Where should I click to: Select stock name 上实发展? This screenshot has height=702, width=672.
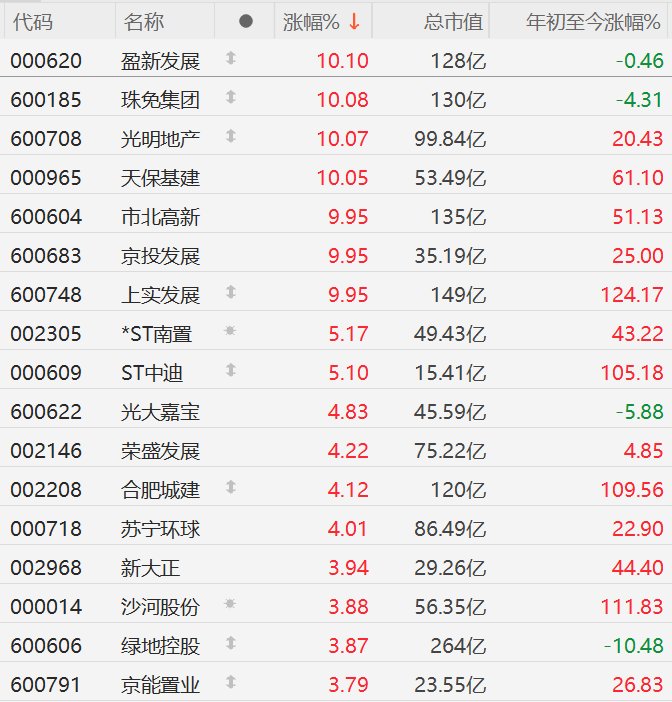pyautogui.click(x=160, y=295)
